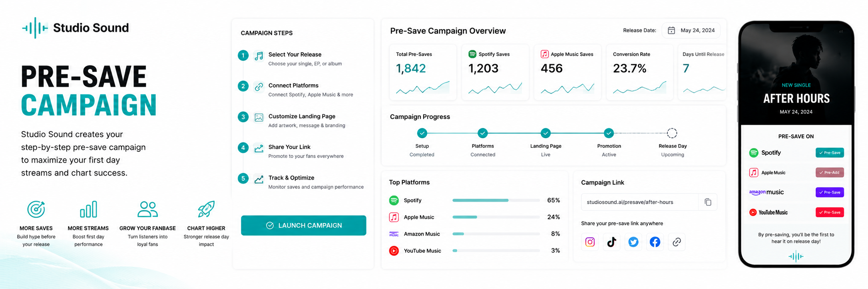The image size is (868, 289).
Task: Click the Studio Sound waveform logo
Action: 35,28
